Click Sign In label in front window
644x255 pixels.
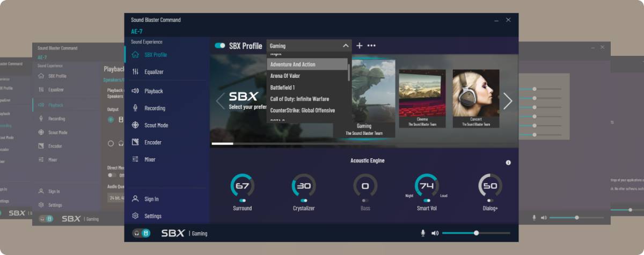(151, 199)
